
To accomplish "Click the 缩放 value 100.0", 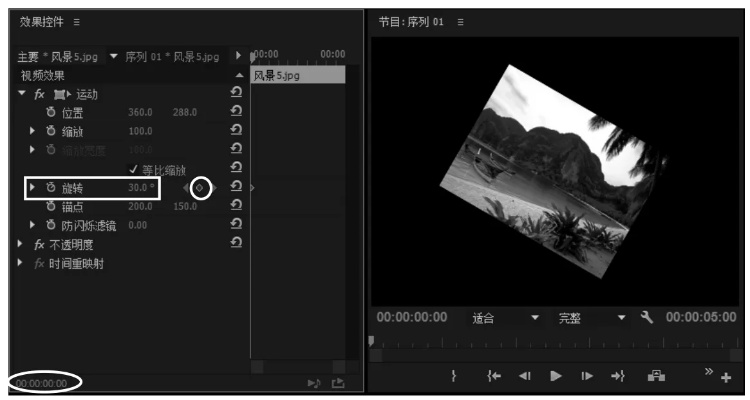I will 140,131.
